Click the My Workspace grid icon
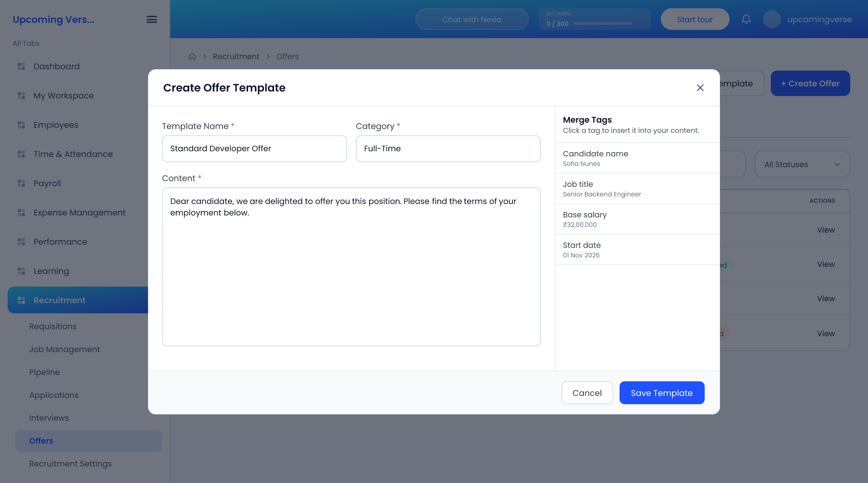Image resolution: width=868 pixels, height=483 pixels. pos(21,96)
